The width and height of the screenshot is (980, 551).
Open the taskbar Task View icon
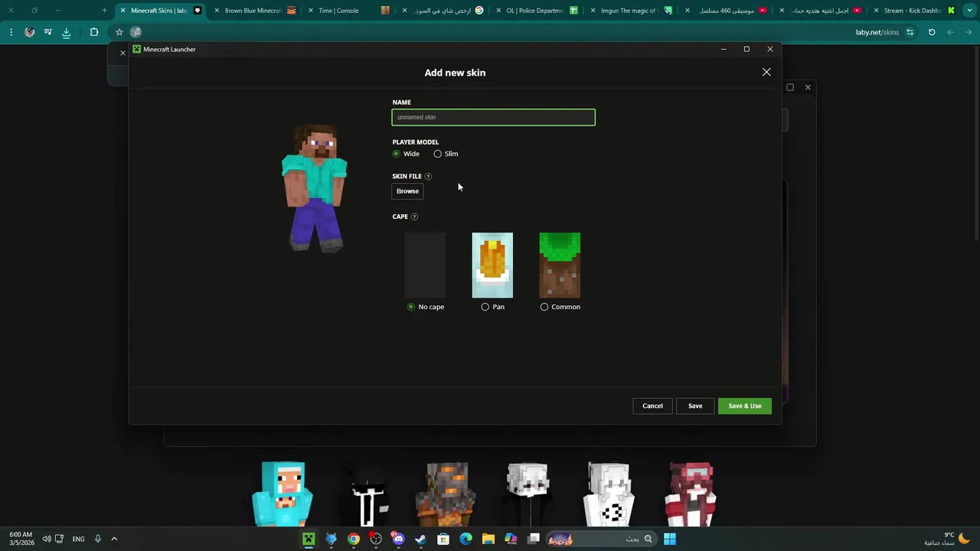(534, 539)
